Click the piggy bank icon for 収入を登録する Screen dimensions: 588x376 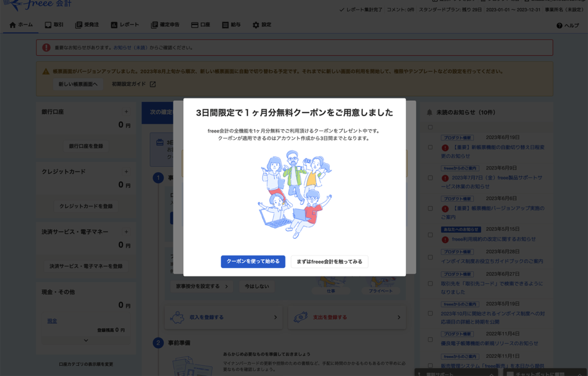(177, 317)
